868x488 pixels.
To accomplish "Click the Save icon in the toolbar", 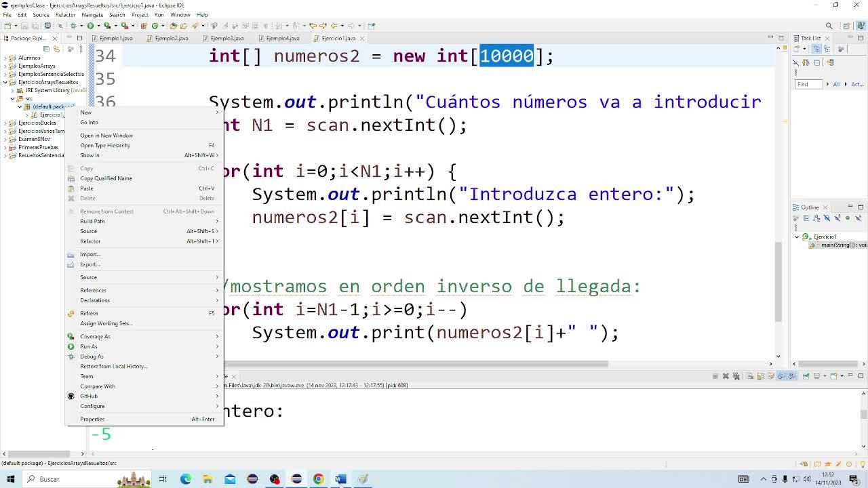I will coord(24,26).
